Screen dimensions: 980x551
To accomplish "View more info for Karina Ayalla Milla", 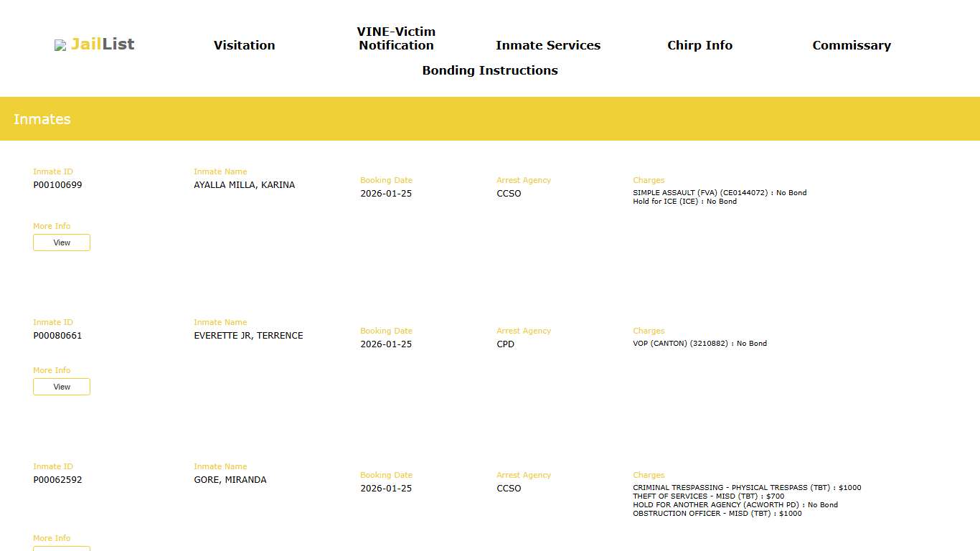I will [62, 242].
